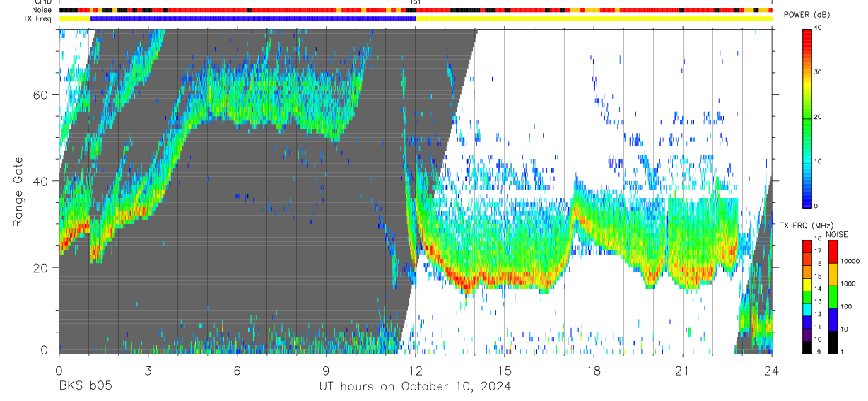Viewport: 868px width, 401px height.
Task: Click the 0 tick on the POWER scale
Action: pos(816,205)
